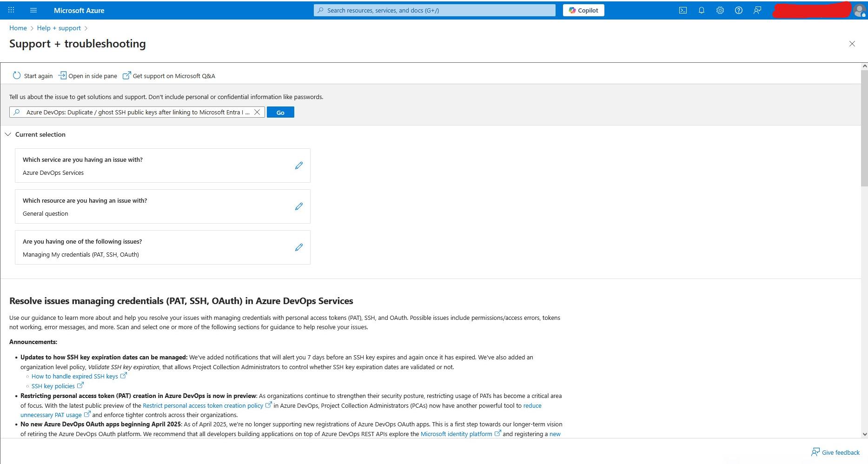The height and width of the screenshot is (464, 868).
Task: Open portal settings gear
Action: 720,10
